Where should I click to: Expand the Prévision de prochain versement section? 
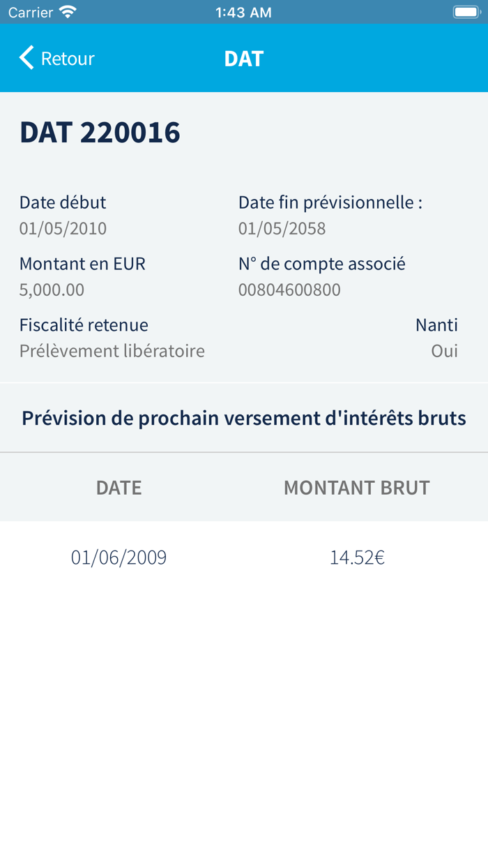(243, 417)
